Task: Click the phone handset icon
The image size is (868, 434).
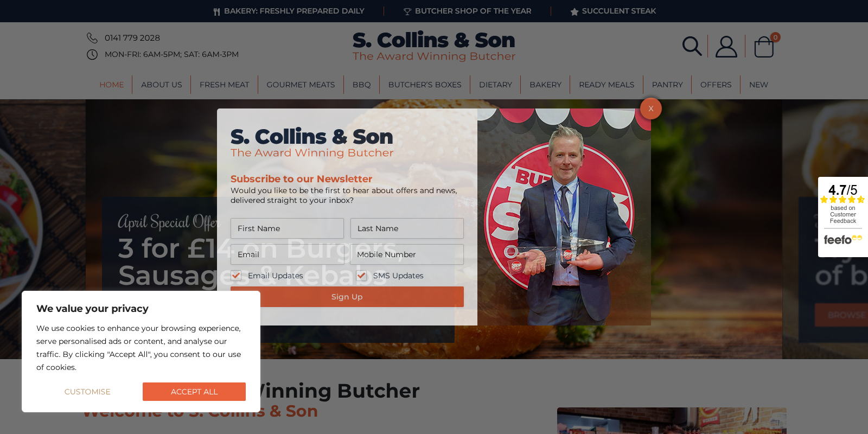Action: click(x=92, y=37)
